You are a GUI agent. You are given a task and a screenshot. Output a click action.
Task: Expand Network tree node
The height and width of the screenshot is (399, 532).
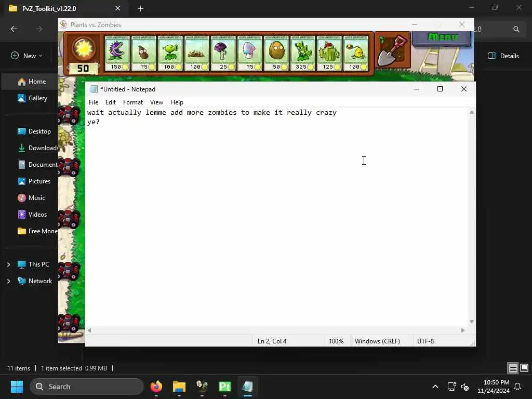8,281
